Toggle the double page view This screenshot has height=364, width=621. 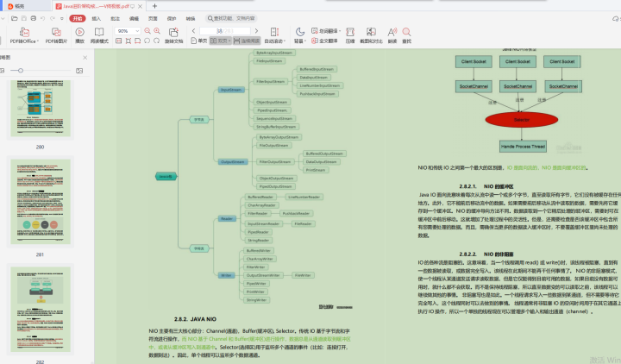click(218, 41)
